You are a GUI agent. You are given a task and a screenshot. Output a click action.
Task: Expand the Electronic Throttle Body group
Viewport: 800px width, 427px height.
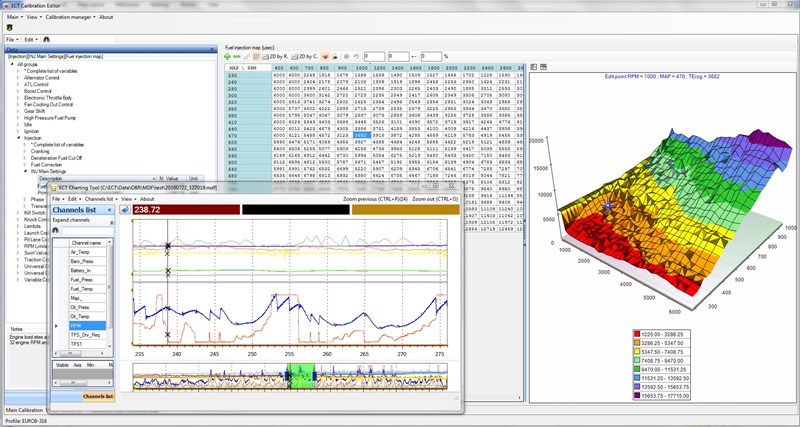(x=18, y=98)
